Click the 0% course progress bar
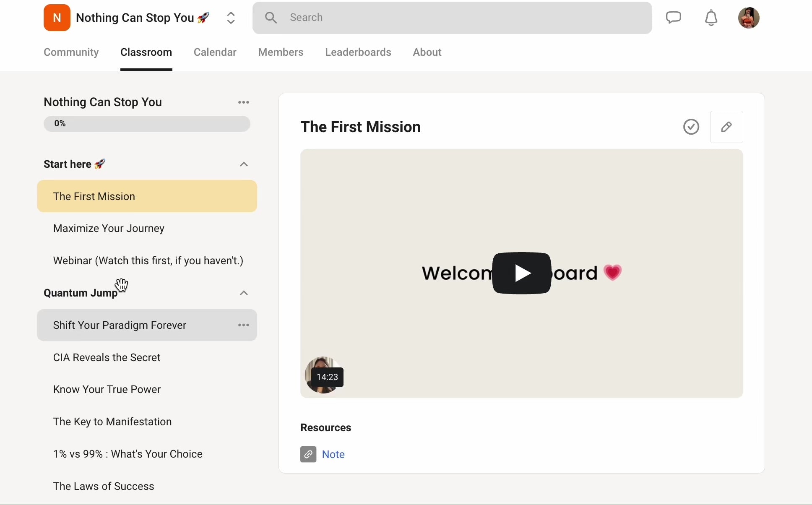812x505 pixels. click(147, 124)
